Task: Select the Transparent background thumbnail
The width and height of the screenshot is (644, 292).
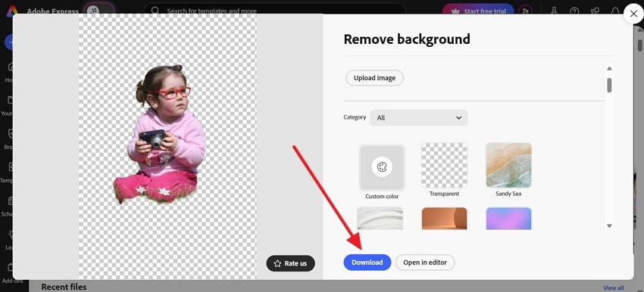Action: [445, 165]
